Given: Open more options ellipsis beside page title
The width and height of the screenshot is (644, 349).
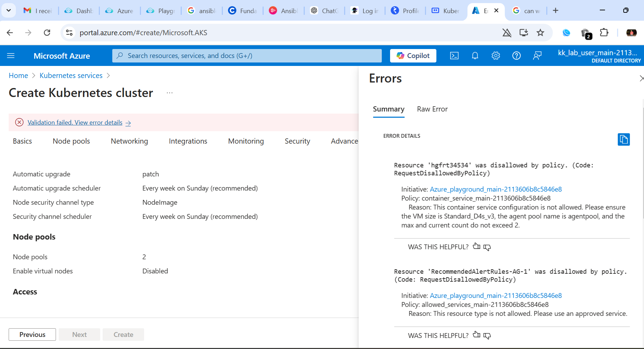Looking at the screenshot, I should [170, 93].
